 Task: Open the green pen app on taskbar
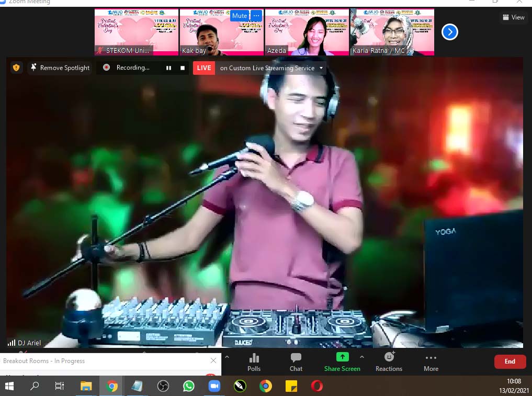point(240,386)
